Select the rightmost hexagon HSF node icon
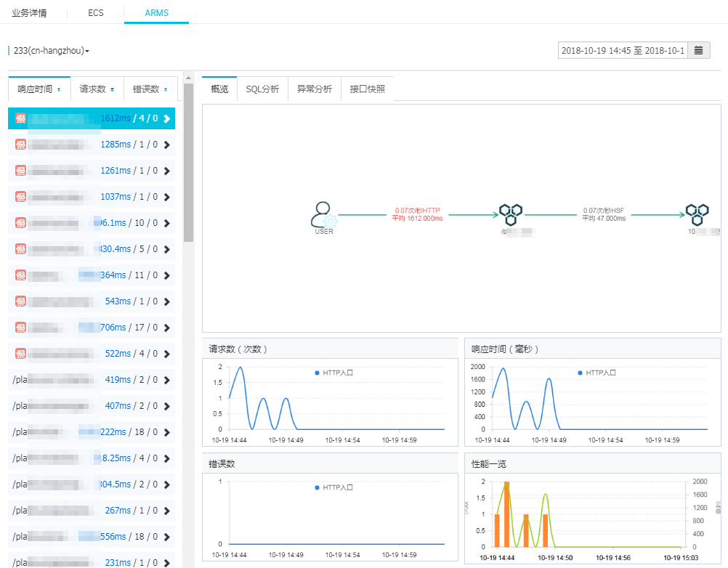Image resolution: width=728 pixels, height=568 pixels. click(x=697, y=214)
